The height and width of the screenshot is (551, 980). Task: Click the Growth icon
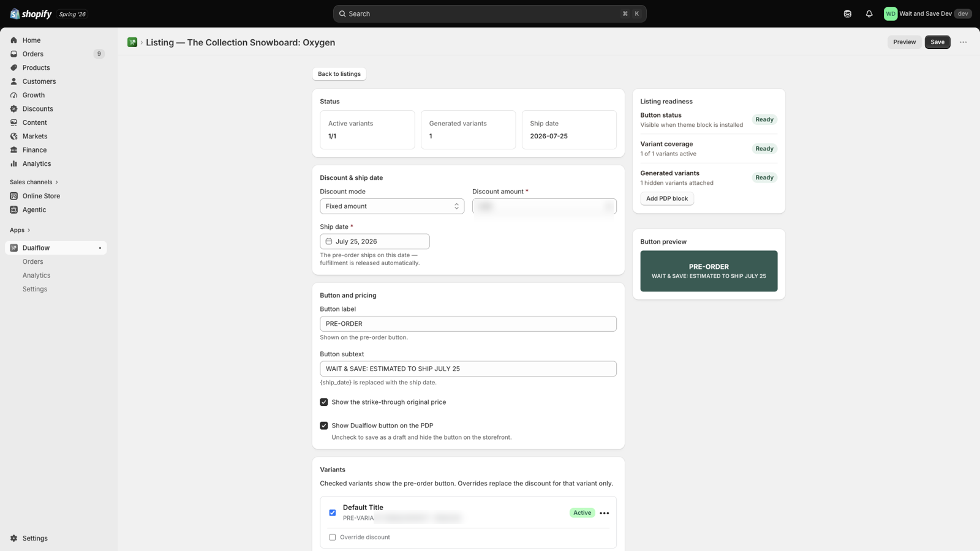coord(14,96)
